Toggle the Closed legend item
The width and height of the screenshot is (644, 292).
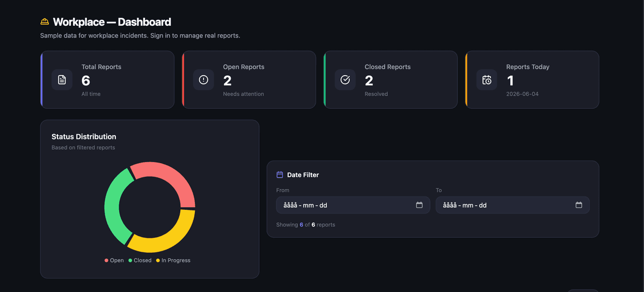coord(140,260)
